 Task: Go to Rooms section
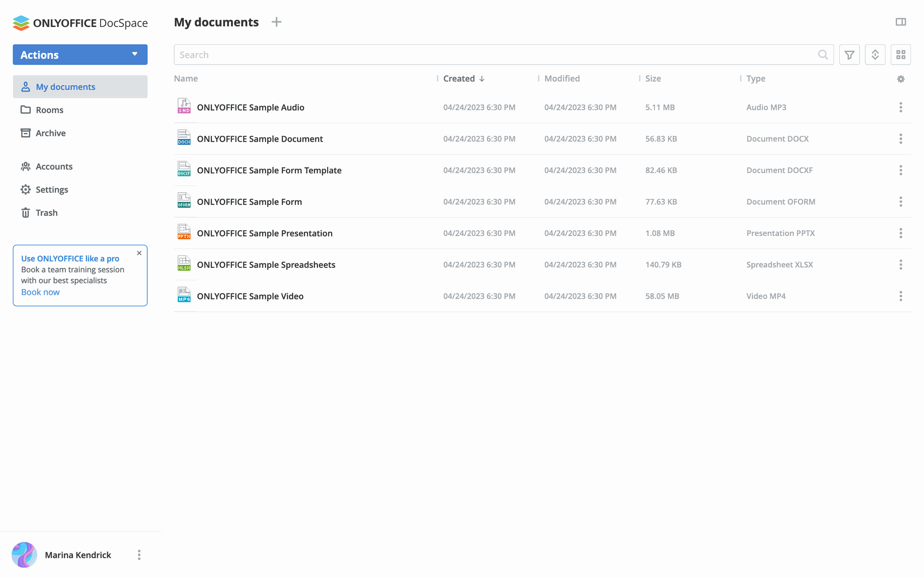point(49,110)
